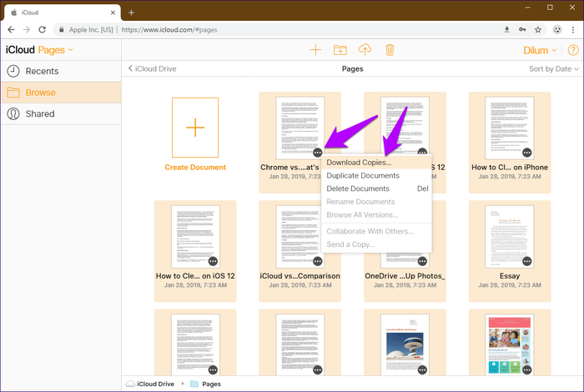Screen dimensions: 584x392
Task: Open the Dilum account dropdown
Action: 540,50
